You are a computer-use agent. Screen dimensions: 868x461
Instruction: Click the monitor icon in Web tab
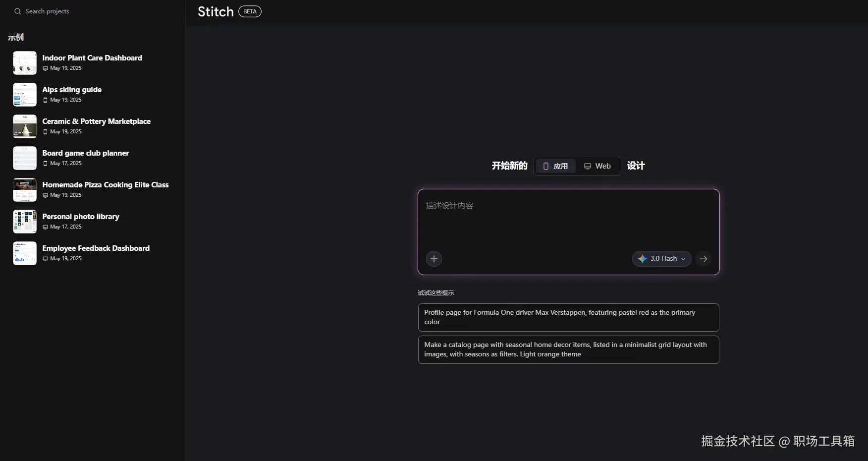pos(588,166)
